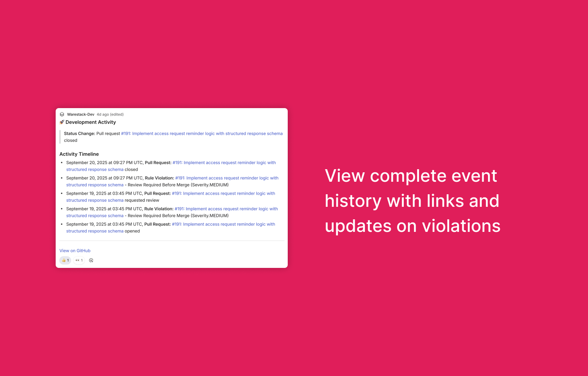The height and width of the screenshot is (376, 588).
Task: Click the Warestack-Dev avatar icon
Action: click(x=62, y=114)
